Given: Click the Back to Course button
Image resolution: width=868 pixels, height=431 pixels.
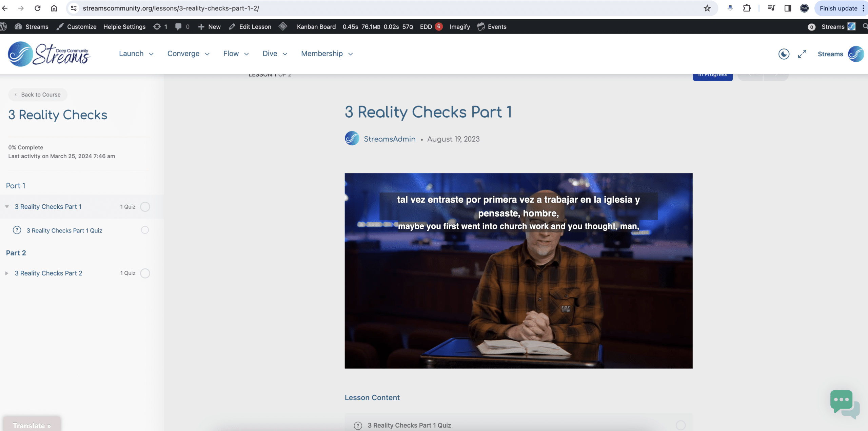Looking at the screenshot, I should tap(38, 95).
